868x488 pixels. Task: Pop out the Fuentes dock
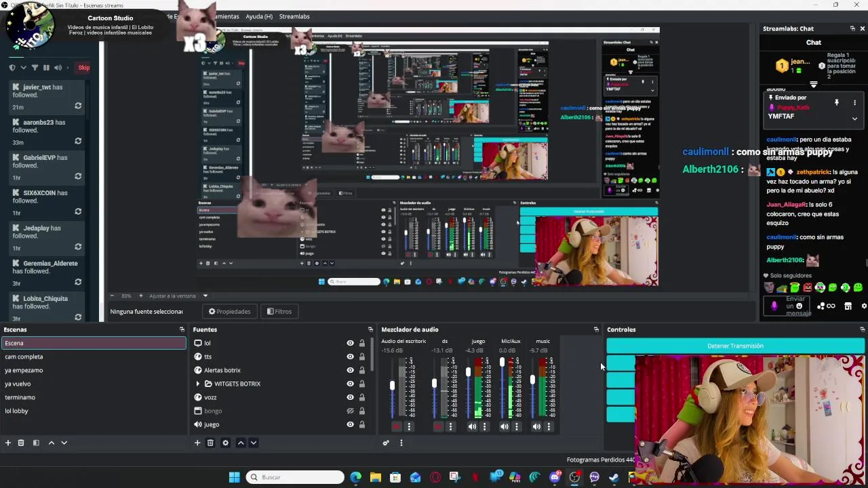[370, 329]
